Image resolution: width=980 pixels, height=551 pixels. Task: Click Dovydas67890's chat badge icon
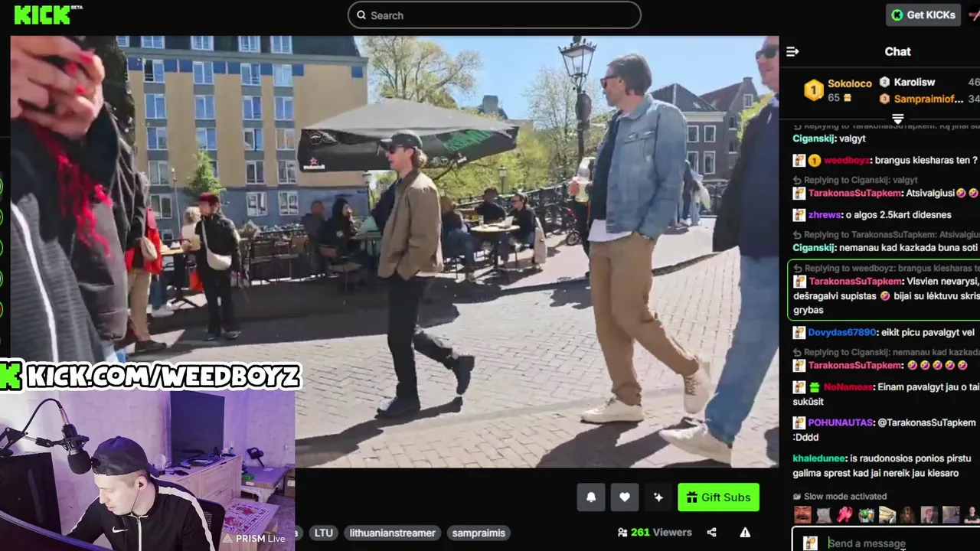799,333
